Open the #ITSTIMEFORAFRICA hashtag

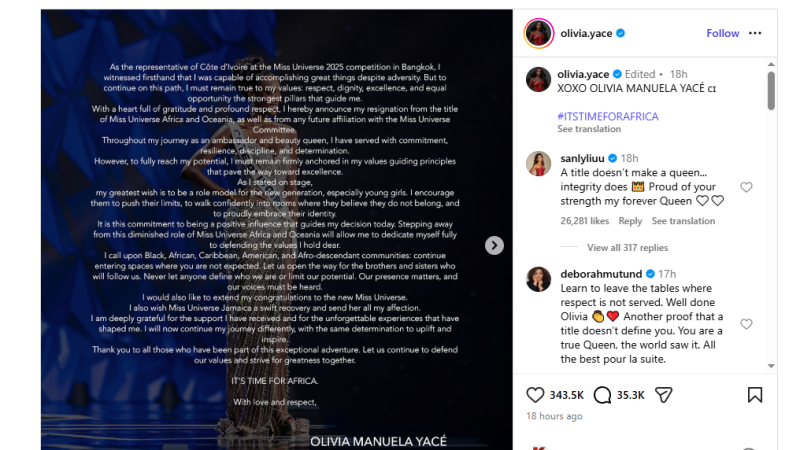click(608, 116)
